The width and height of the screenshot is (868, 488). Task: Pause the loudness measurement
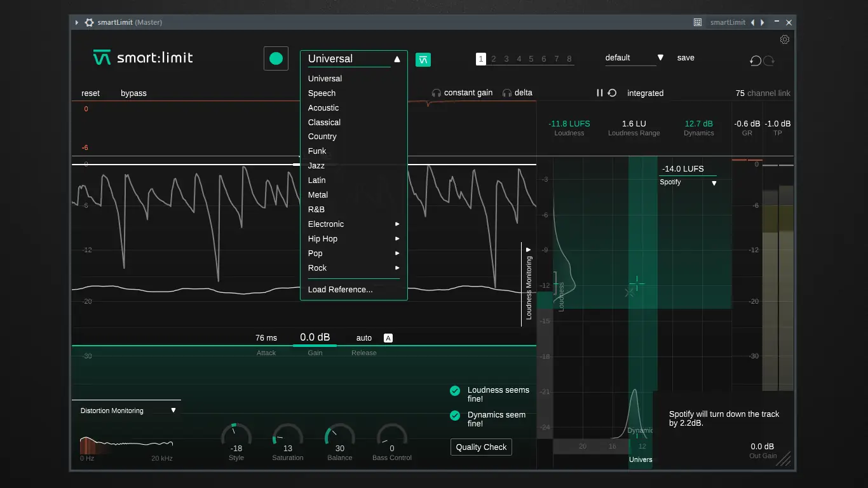click(599, 93)
